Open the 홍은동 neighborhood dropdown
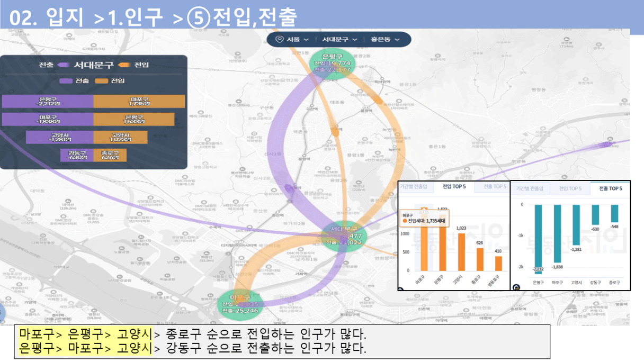This screenshot has width=644, height=362. 385,40
